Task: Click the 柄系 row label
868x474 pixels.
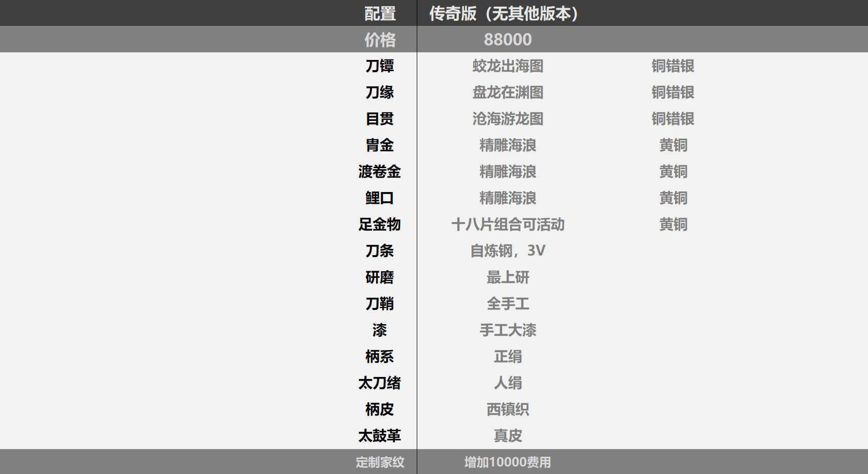Action: (x=380, y=357)
